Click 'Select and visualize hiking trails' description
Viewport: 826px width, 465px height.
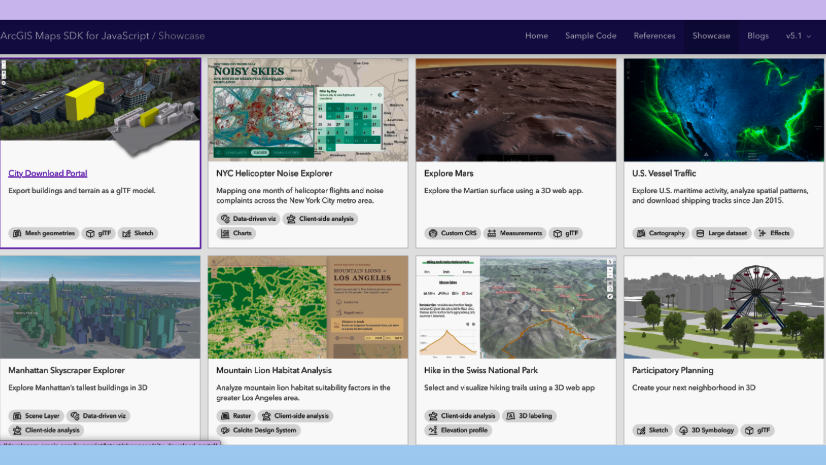(509, 388)
